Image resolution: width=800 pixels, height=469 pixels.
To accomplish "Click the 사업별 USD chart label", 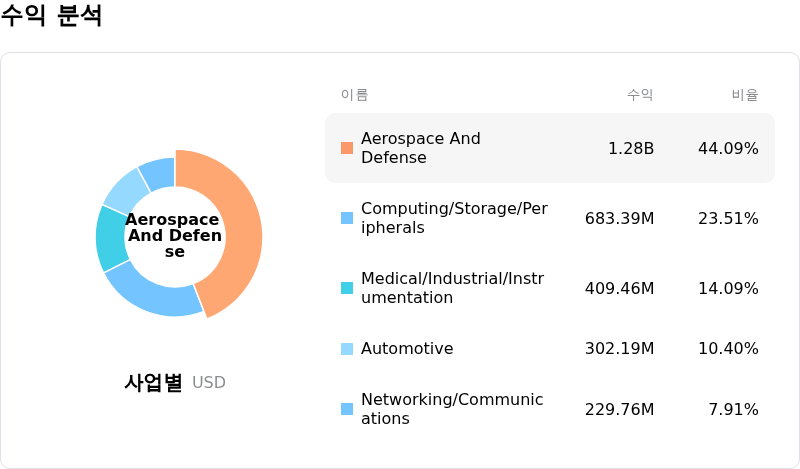I will (174, 382).
